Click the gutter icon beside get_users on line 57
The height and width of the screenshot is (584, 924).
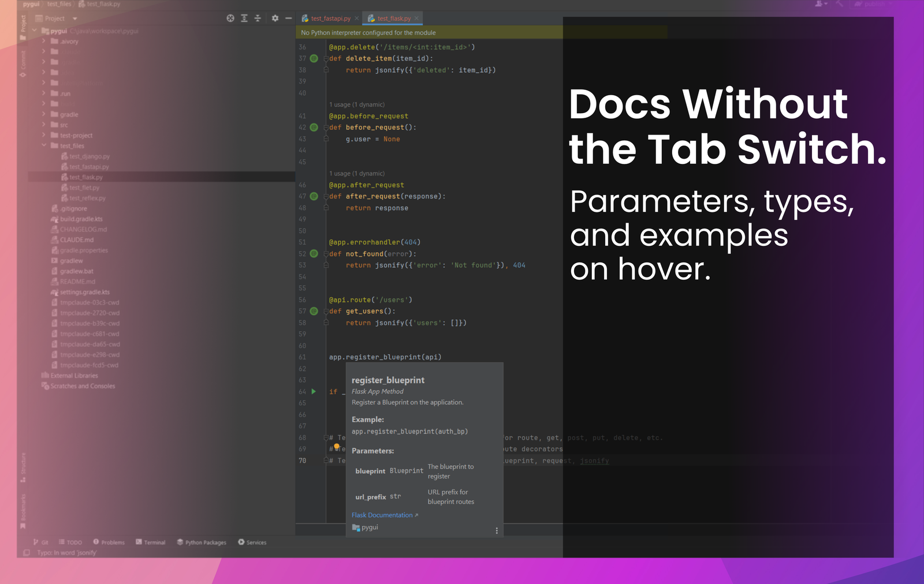[x=314, y=311]
